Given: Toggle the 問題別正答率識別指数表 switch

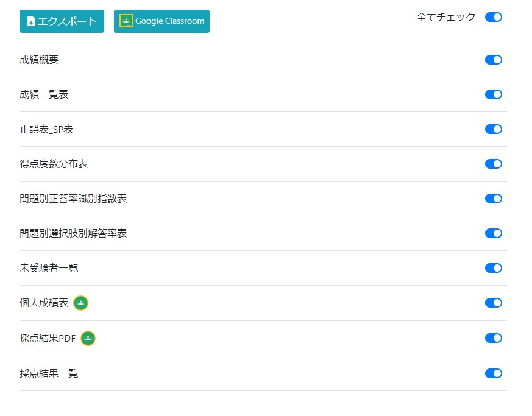Looking at the screenshot, I should [493, 199].
